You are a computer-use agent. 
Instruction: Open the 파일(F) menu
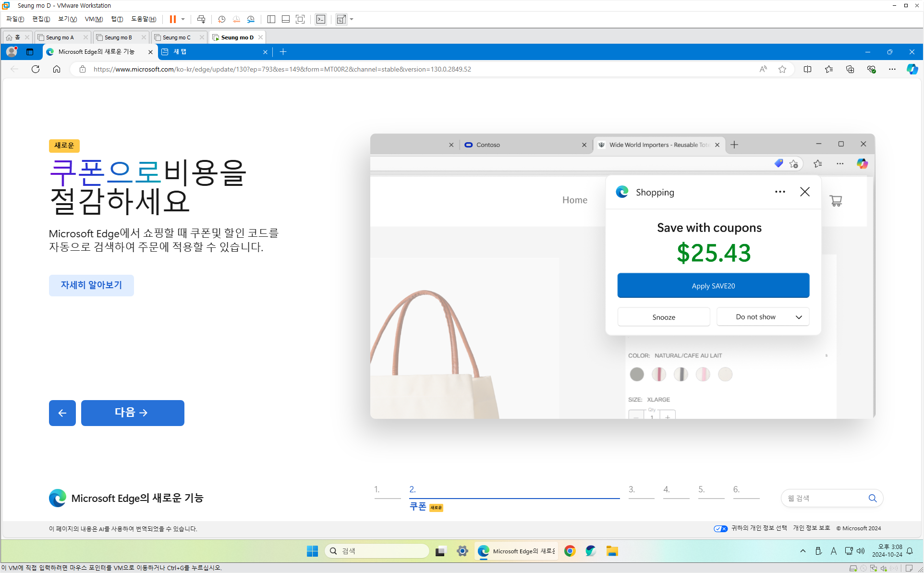point(15,19)
